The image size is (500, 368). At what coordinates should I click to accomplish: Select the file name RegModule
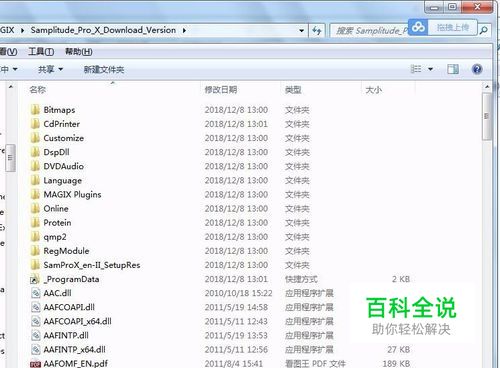click(66, 251)
